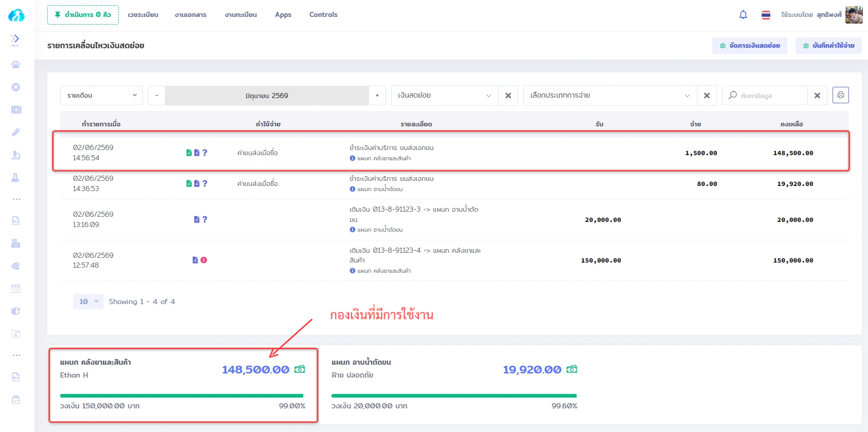Open purple document icon in 12:57:48 row
This screenshot has height=432, width=868.
tap(195, 260)
